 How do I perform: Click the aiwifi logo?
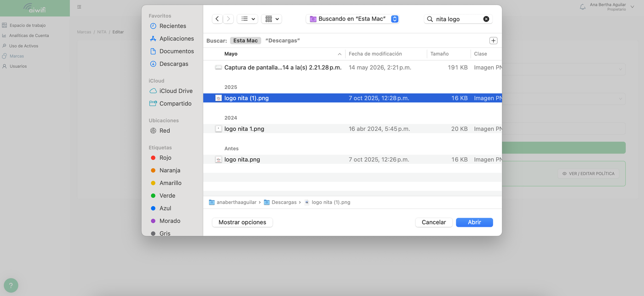click(35, 8)
